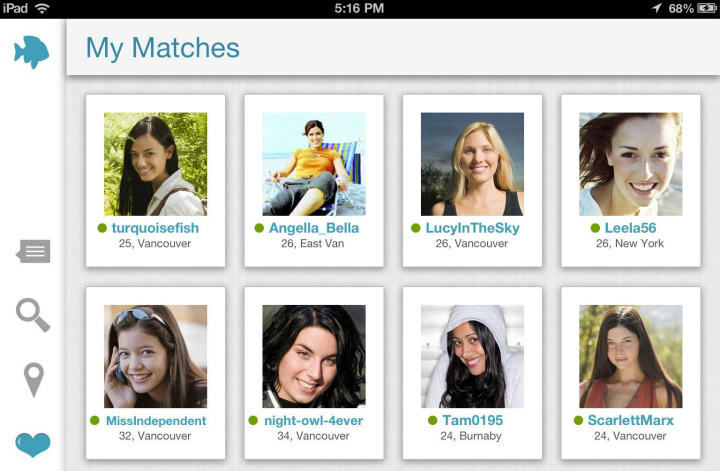View night-owl-4ever profile photo
The height and width of the screenshot is (471, 720).
[313, 356]
